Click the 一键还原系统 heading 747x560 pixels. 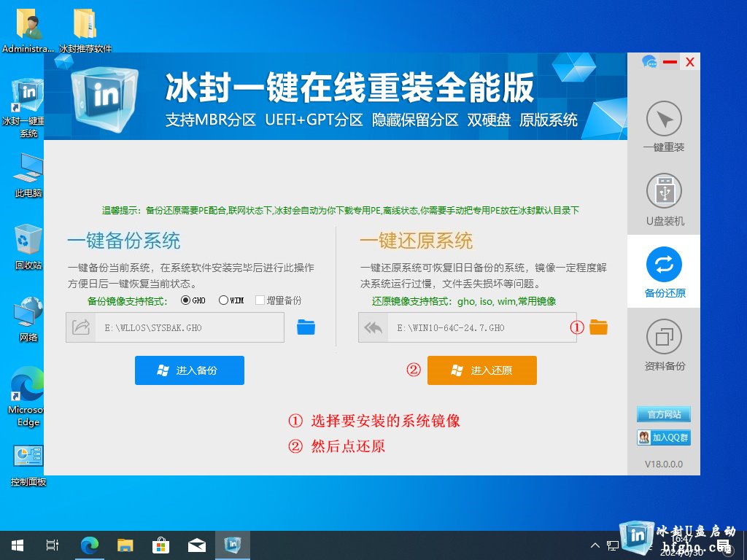click(x=416, y=241)
